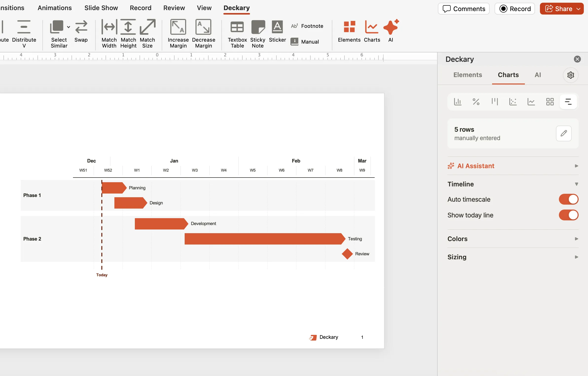The width and height of the screenshot is (588, 376).
Task: Select the bar chart type
Action: [458, 101]
